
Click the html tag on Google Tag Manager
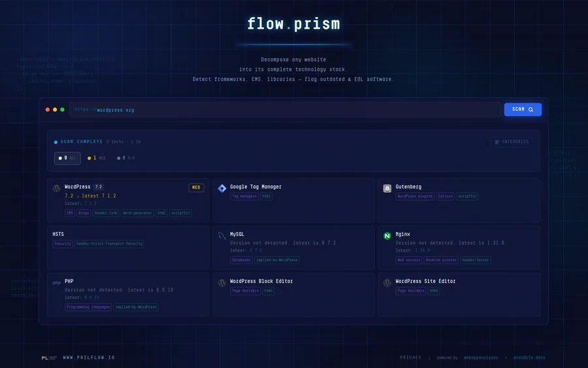point(267,196)
